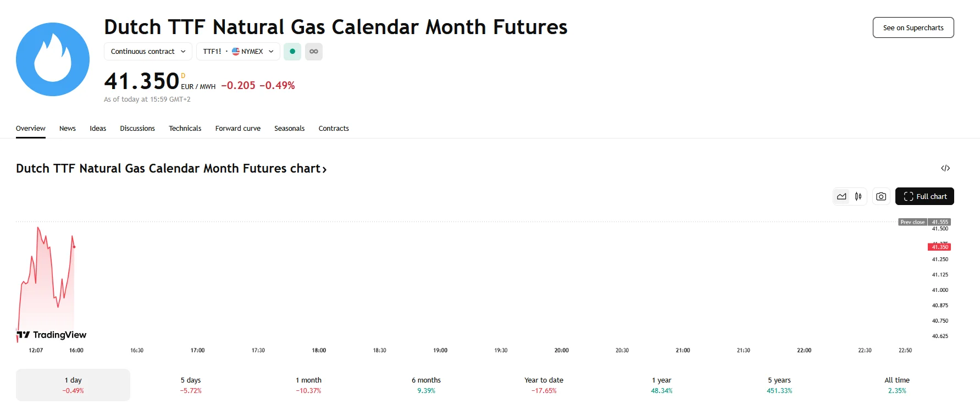This screenshot has height=415, width=980.
Task: Switch to candlestick chart style icon
Action: coord(858,196)
